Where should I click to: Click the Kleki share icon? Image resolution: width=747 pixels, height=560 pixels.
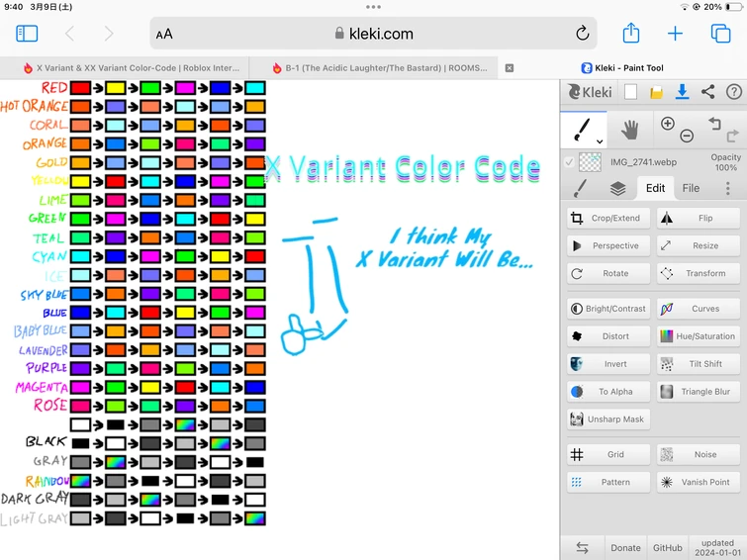coord(708,91)
